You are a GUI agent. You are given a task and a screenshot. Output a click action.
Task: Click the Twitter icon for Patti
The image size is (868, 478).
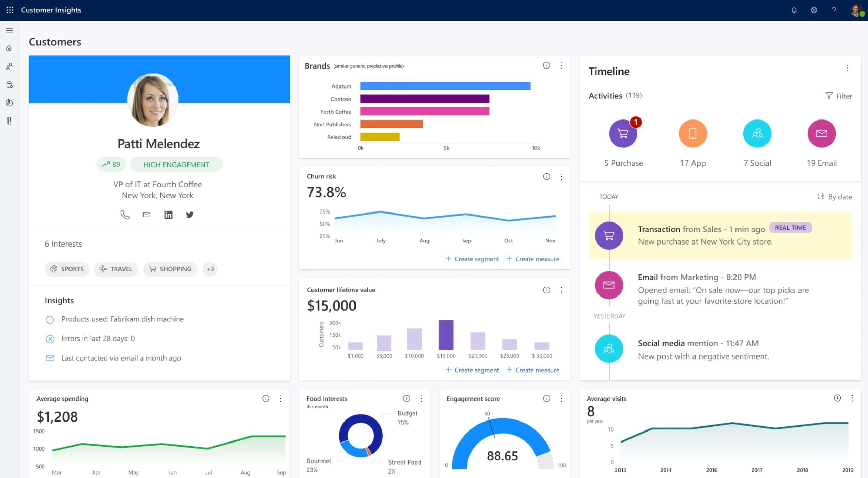(190, 214)
